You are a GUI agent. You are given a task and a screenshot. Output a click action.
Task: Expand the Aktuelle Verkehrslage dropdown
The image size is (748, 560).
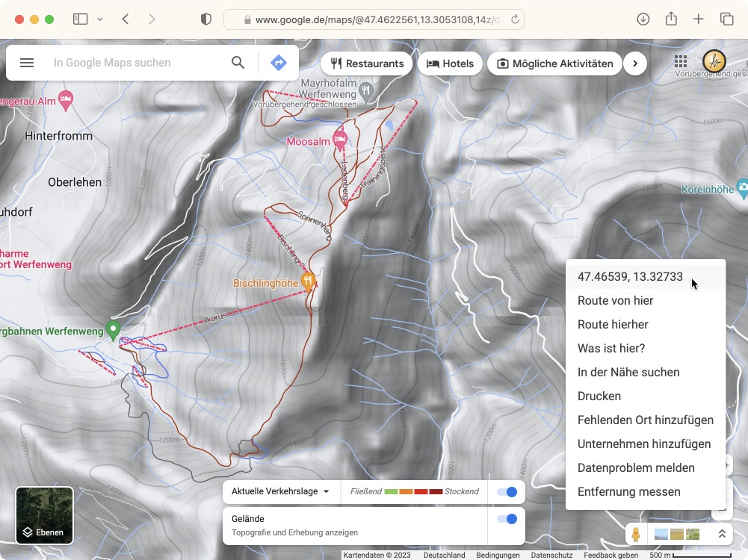(x=280, y=491)
